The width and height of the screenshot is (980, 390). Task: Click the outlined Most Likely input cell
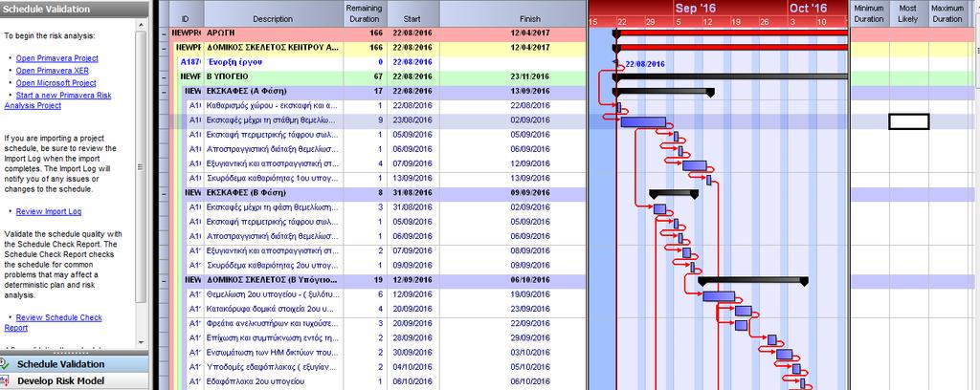coord(909,121)
